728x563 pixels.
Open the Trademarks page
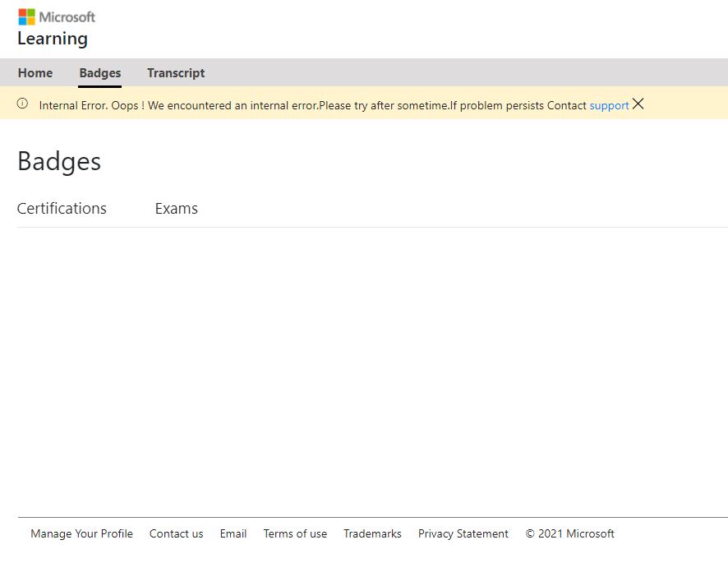click(x=371, y=533)
